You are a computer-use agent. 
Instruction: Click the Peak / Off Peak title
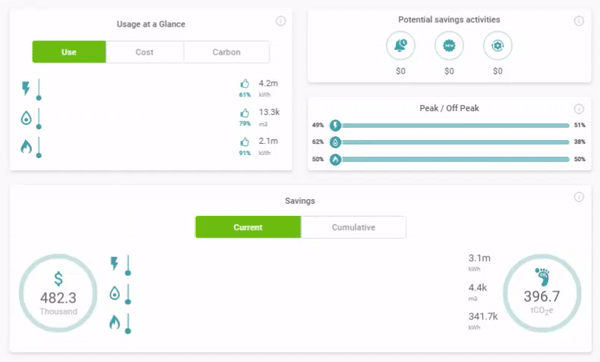(x=449, y=108)
